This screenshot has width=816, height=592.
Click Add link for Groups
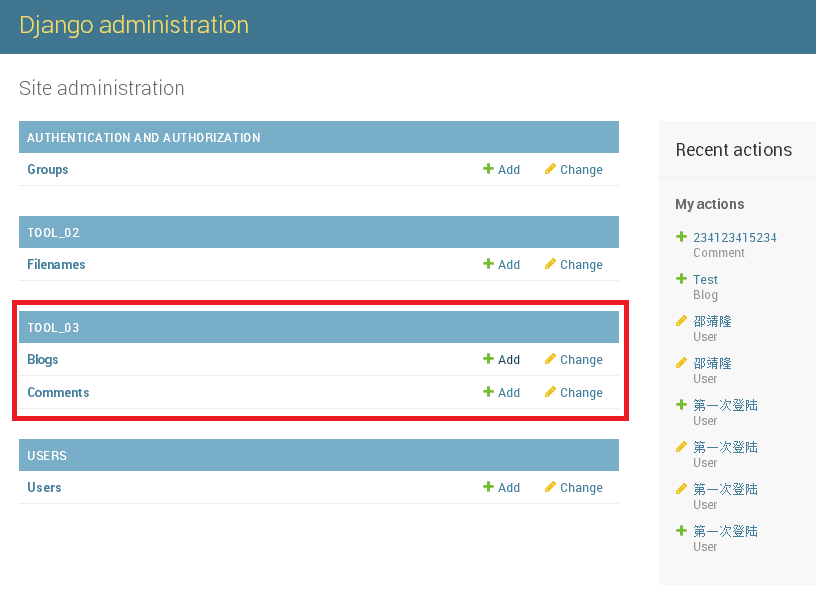509,170
